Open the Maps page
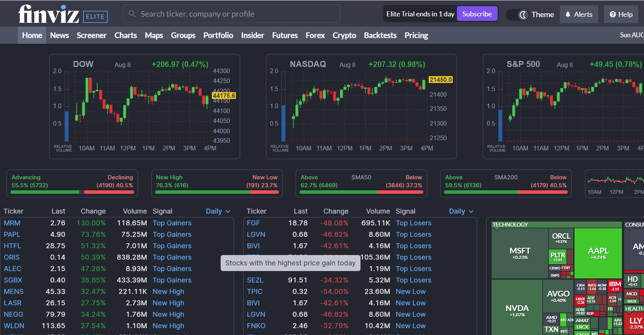The height and width of the screenshot is (335, 644). coord(154,35)
